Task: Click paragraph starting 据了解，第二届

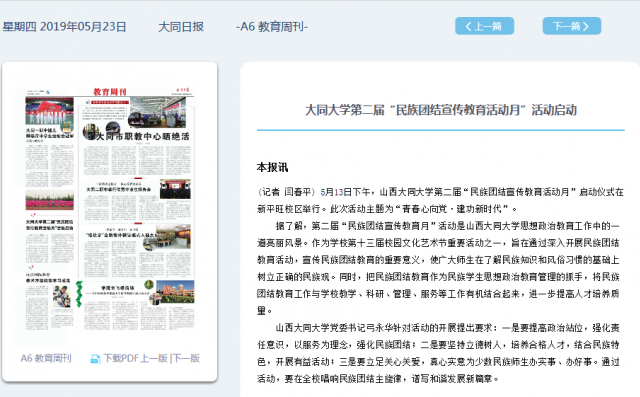Action: (438, 268)
